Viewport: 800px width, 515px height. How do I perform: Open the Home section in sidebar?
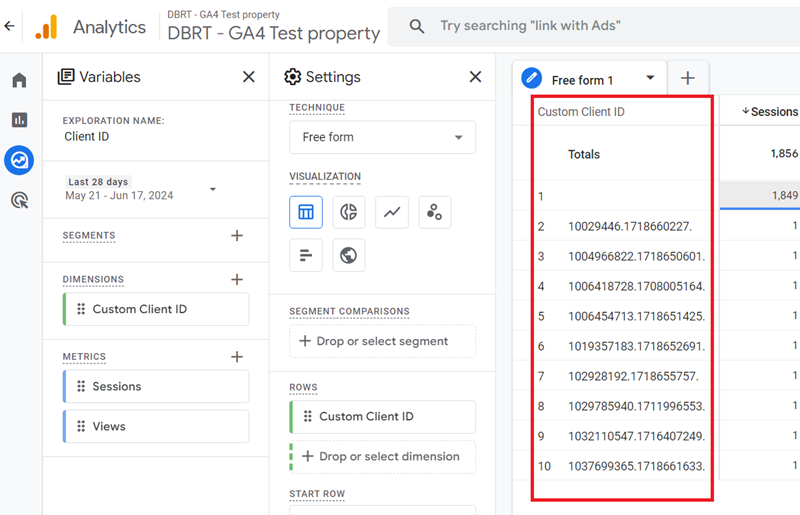coord(19,80)
